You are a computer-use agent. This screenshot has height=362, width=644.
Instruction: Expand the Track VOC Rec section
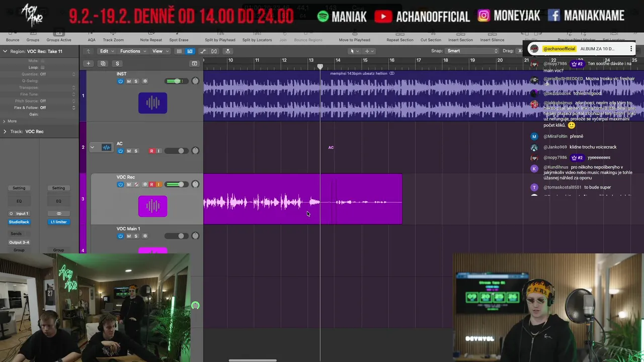tap(5, 131)
